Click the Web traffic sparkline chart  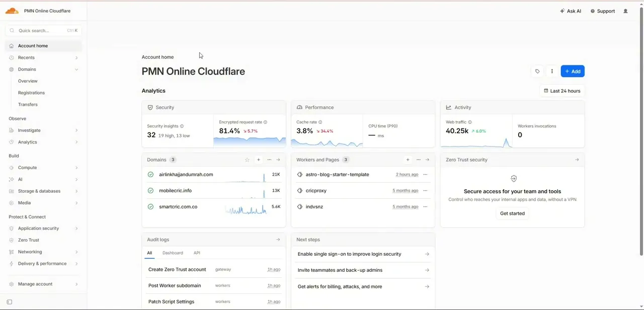(x=476, y=143)
